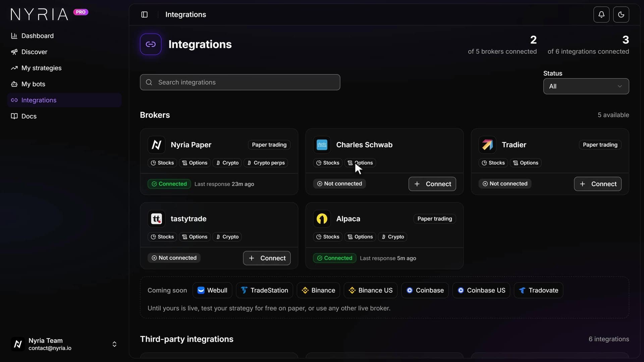Click the Brokers section heading
Viewport: 644px width, 362px height.
155,115
